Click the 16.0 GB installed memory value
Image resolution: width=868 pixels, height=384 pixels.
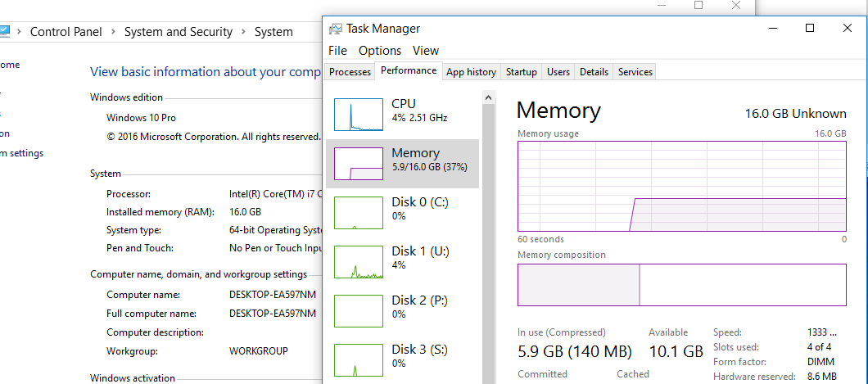(x=245, y=212)
